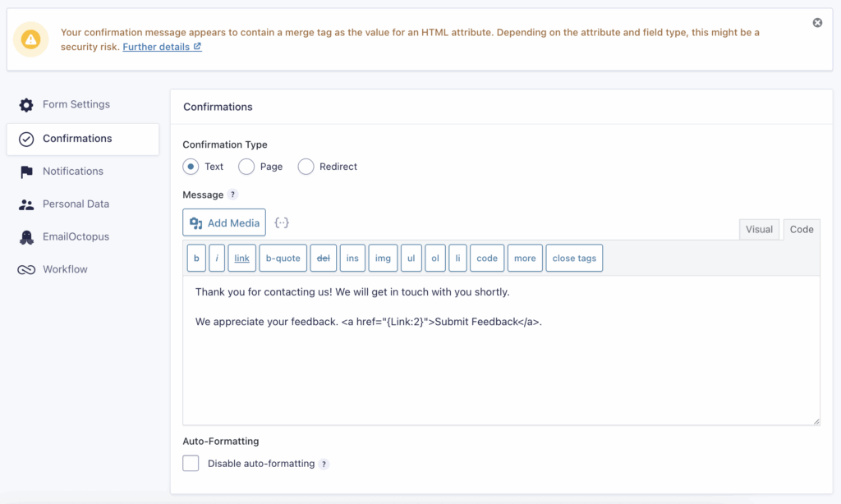Viewport: 841px width, 504px height.
Task: Click the Form Settings gear icon
Action: pos(26,105)
